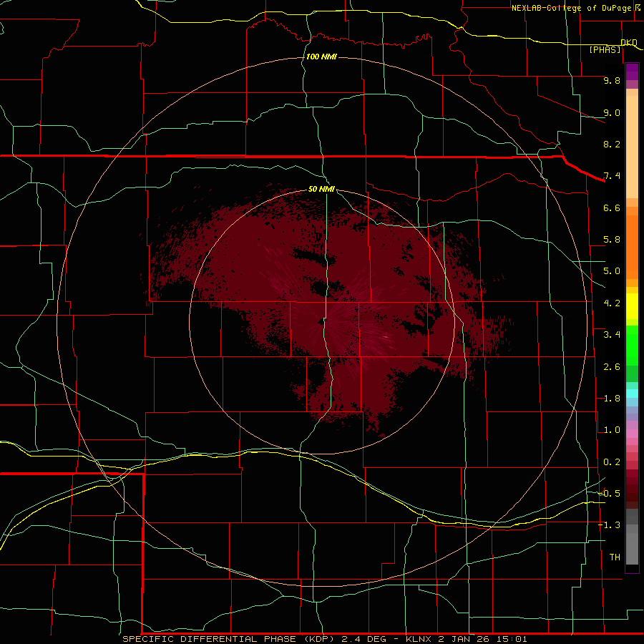The image size is (644, 644).
Task: Click the 100 NMI range ring label
Action: (x=321, y=57)
